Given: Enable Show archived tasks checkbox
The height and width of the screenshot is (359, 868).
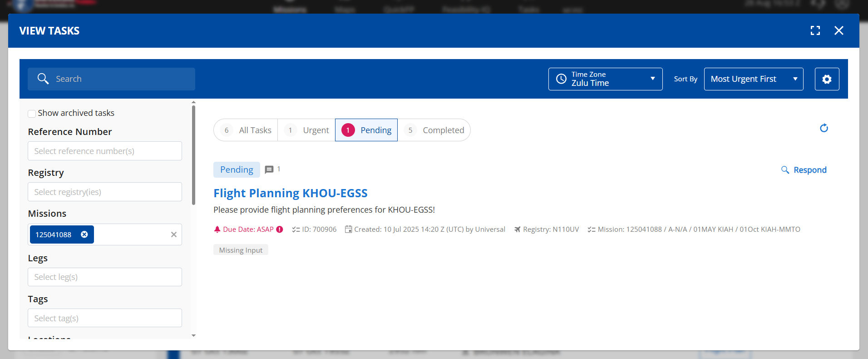Looking at the screenshot, I should point(32,114).
